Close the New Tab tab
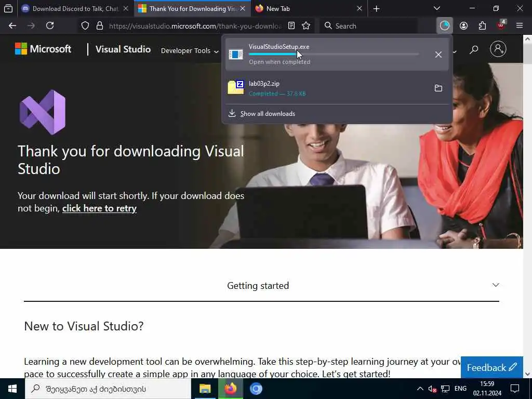 tap(360, 9)
